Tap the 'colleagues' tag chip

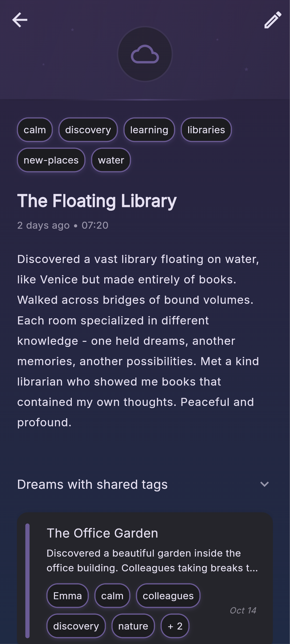[168, 596]
